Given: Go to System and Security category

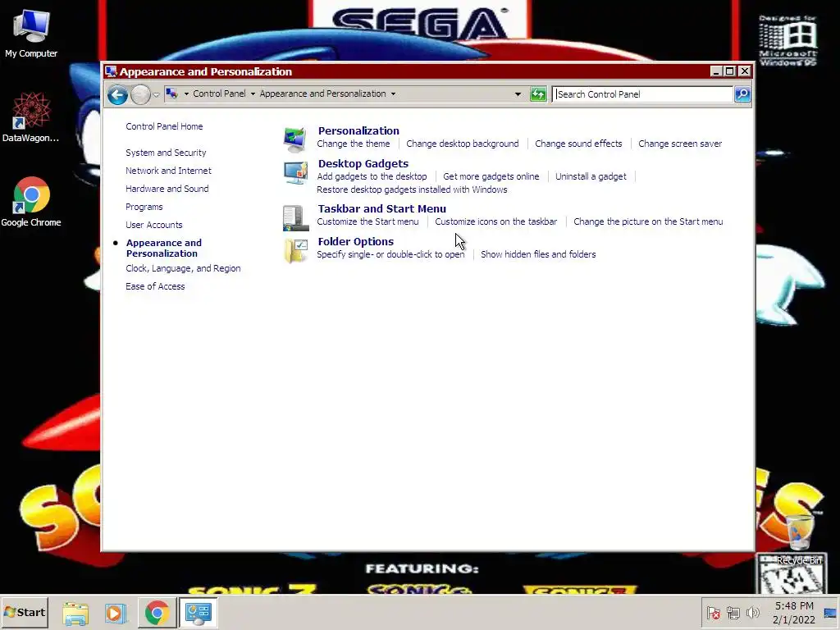Looking at the screenshot, I should (166, 153).
